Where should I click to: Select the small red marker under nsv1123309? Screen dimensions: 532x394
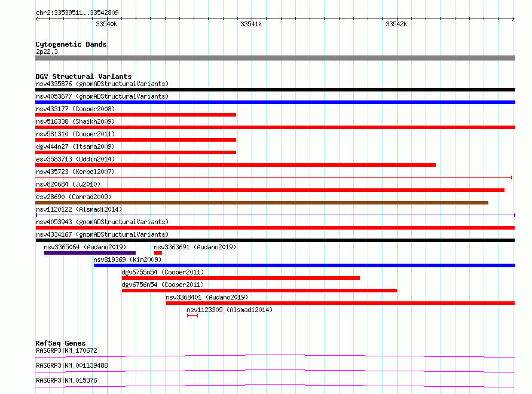click(x=192, y=316)
